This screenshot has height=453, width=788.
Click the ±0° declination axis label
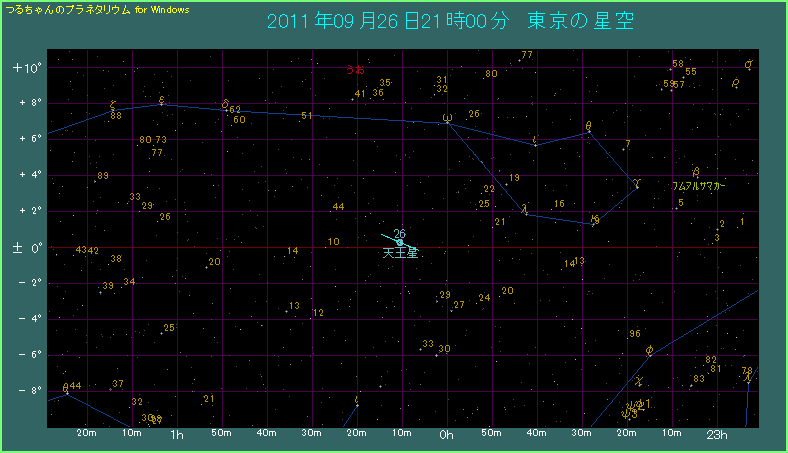coord(25,247)
